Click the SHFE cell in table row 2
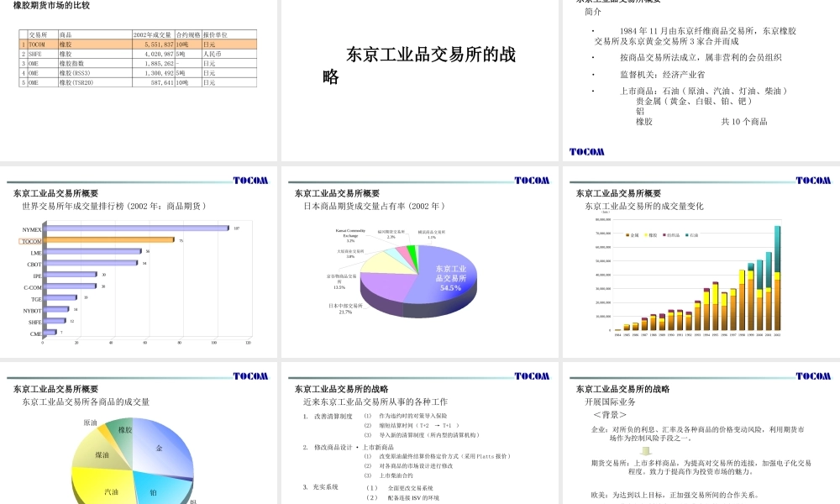 (x=42, y=54)
